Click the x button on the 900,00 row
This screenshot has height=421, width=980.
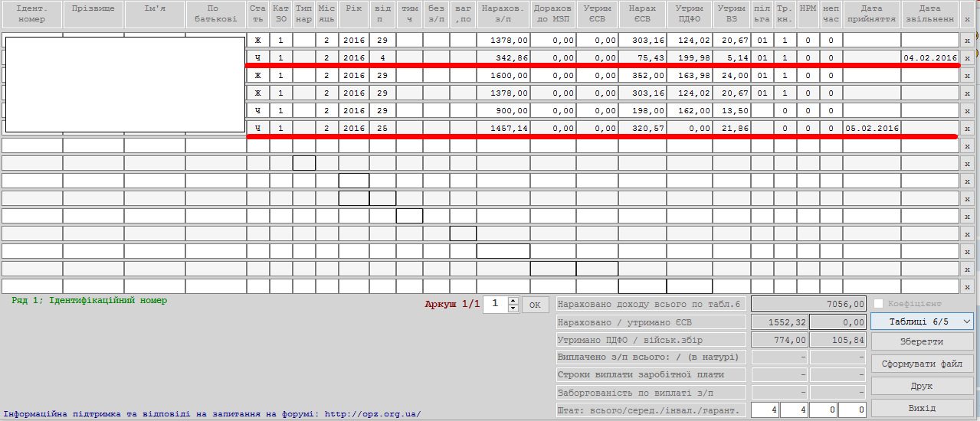point(967,110)
